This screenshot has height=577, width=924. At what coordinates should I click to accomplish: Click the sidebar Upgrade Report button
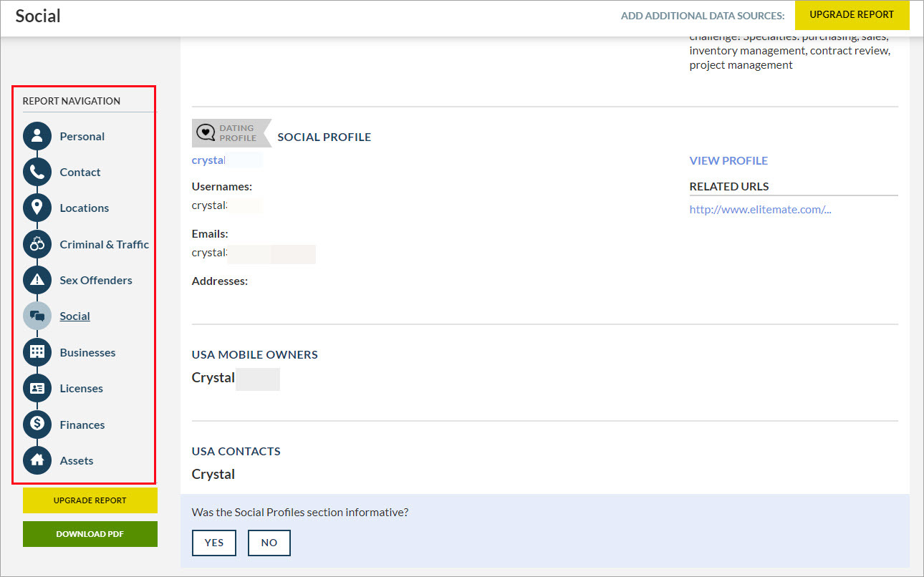click(x=90, y=500)
